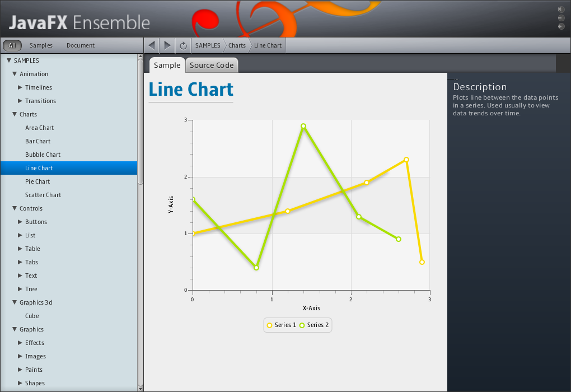Expand the Buttons node
This screenshot has width=571, height=392.
20,222
